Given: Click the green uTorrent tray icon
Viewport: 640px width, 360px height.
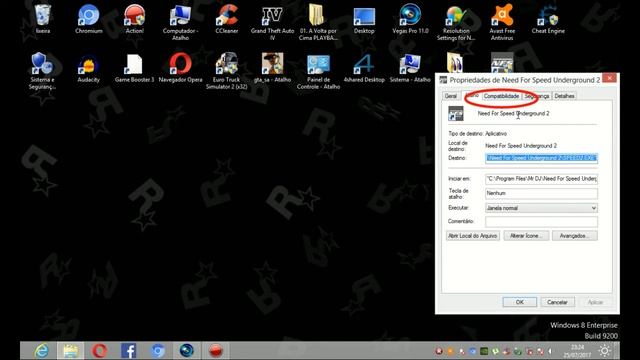Looking at the screenshot, I should pos(495,351).
